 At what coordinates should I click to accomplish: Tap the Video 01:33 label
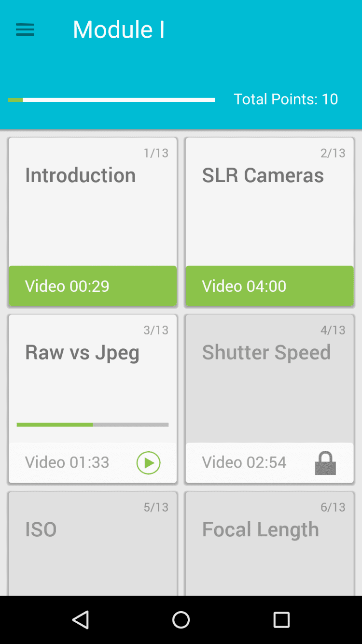pyautogui.click(x=67, y=463)
